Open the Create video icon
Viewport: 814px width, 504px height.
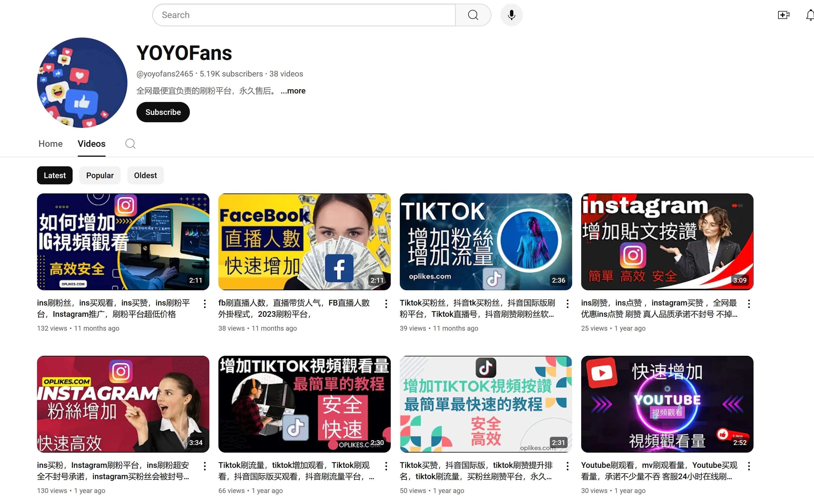[783, 15]
